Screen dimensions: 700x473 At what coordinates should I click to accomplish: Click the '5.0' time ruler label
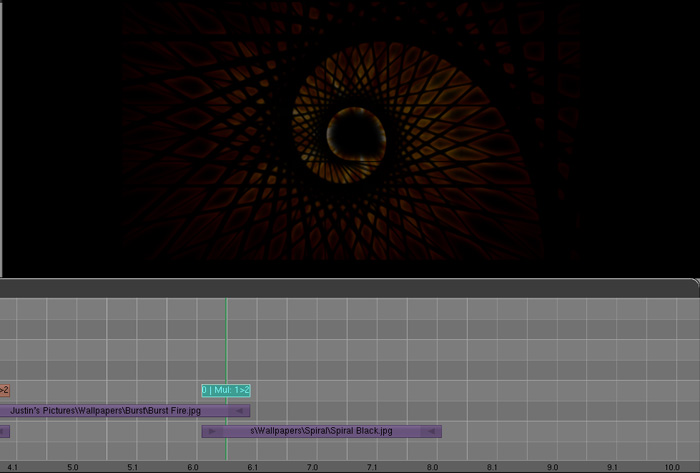tap(73, 467)
